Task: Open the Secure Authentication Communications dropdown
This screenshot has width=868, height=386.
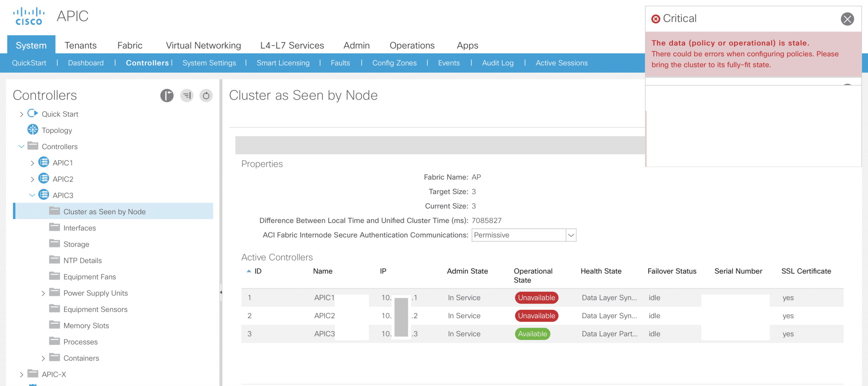Action: click(x=571, y=235)
